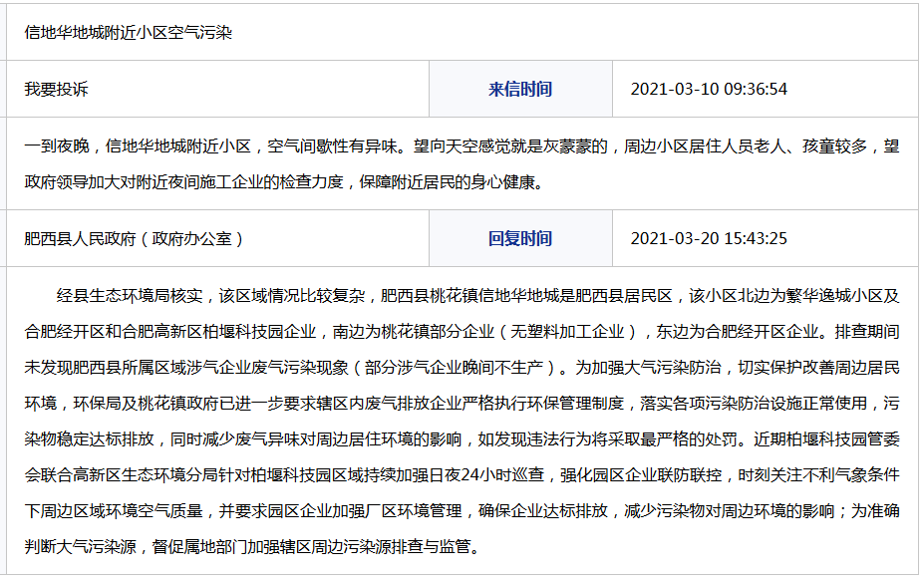Select reply line starting 染物稳定达标排放
Image resolution: width=924 pixels, height=580 pixels.
[462, 439]
